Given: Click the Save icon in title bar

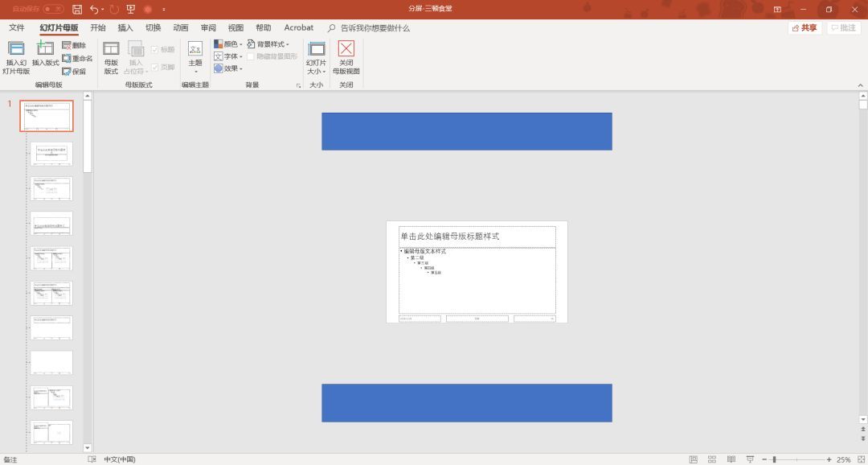Looking at the screenshot, I should (77, 9).
